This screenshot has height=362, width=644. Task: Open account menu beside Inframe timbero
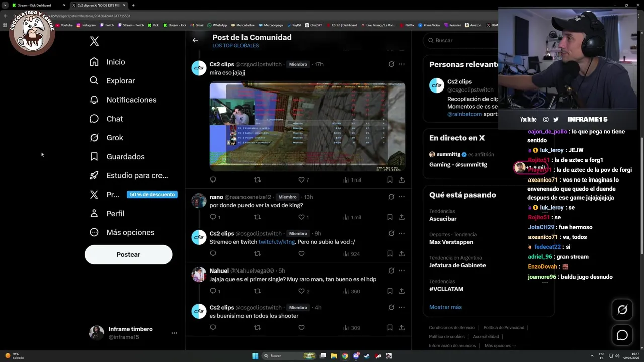pos(174,333)
